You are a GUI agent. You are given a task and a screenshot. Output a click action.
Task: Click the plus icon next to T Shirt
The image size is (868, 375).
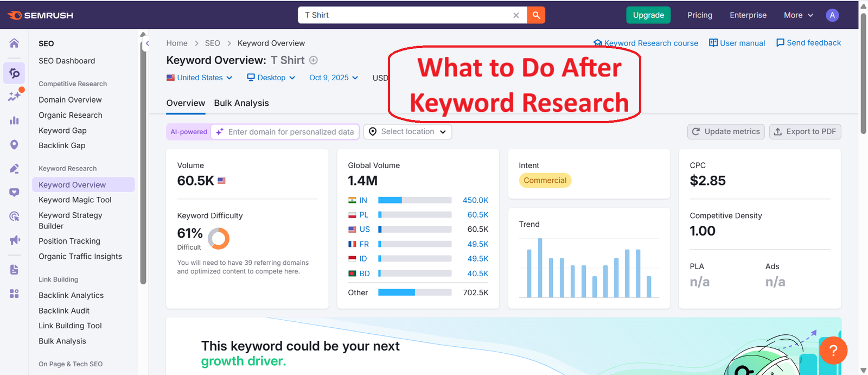pyautogui.click(x=314, y=60)
